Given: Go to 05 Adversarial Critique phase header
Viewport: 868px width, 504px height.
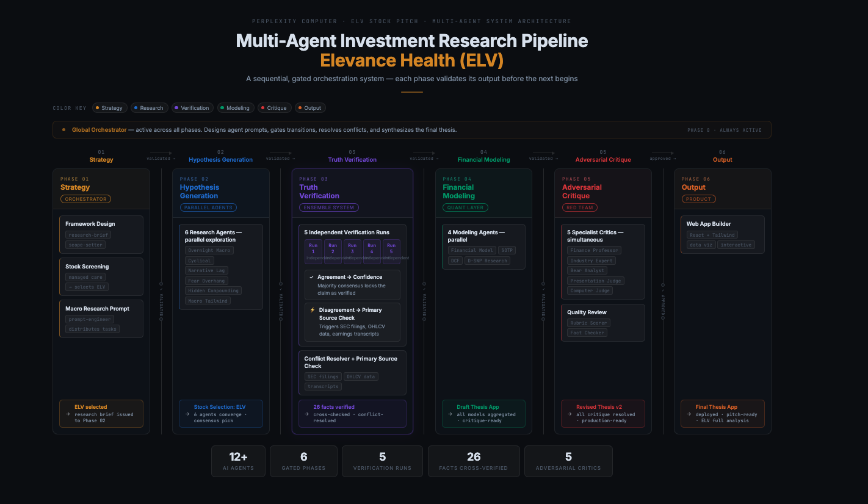Looking at the screenshot, I should coord(603,156).
